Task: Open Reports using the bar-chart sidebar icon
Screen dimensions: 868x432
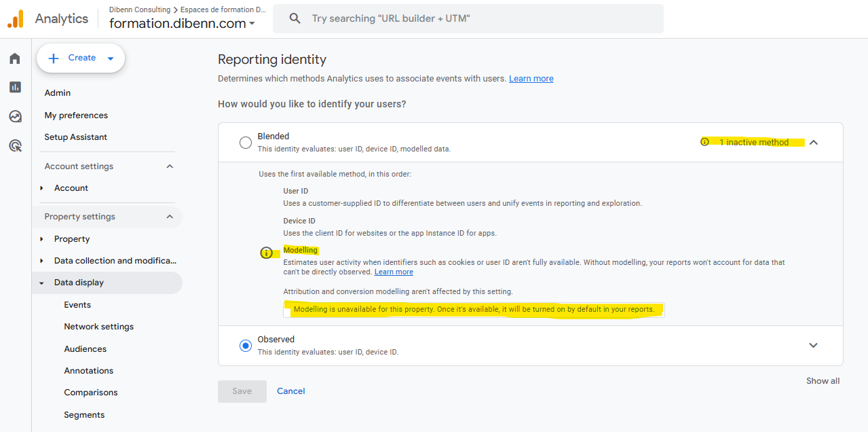Action: 14,87
